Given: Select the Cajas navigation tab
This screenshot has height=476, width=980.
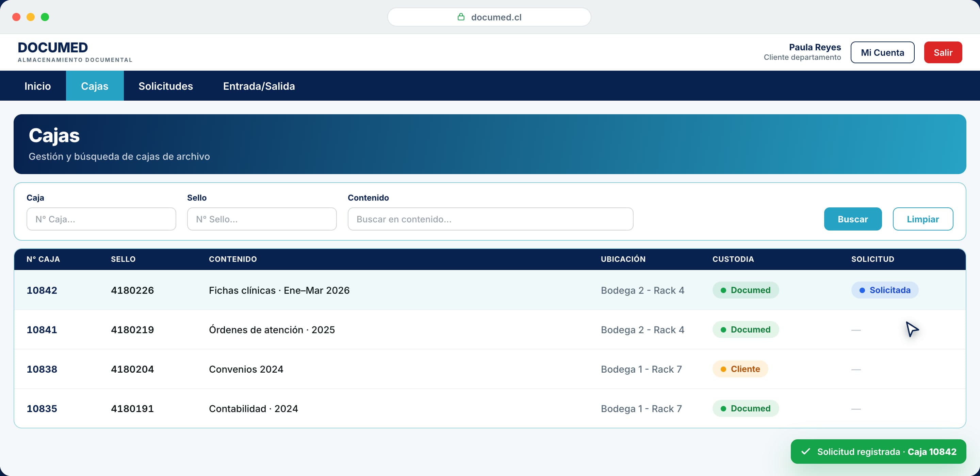Looking at the screenshot, I should click(95, 86).
